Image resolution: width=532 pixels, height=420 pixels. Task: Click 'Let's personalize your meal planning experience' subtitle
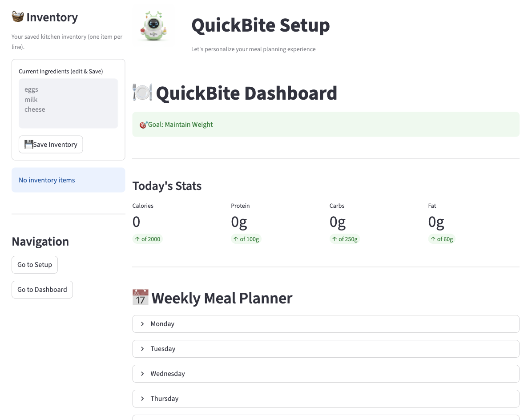[254, 49]
